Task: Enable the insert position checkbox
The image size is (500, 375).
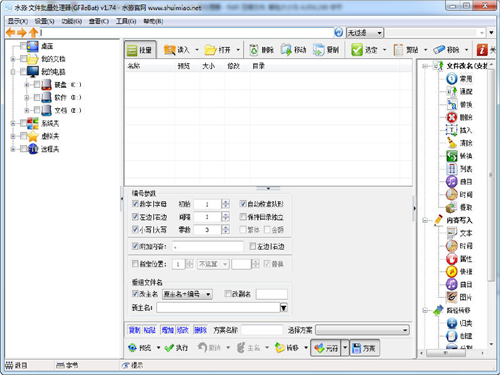Action: 135,264
